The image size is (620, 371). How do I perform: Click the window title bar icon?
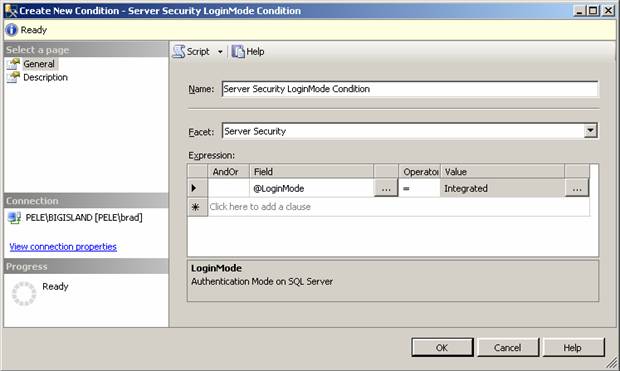(x=11, y=11)
